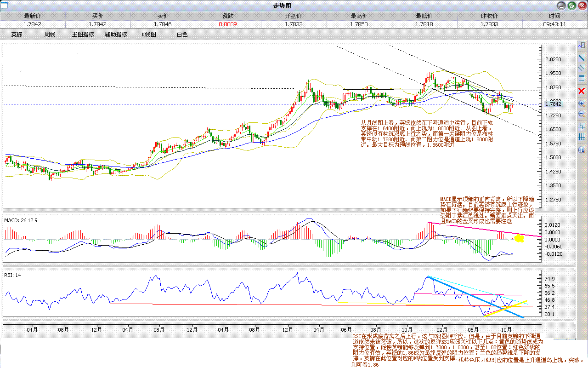Open the 辅助指标 auxiliary indicator menu
The width and height of the screenshot is (588, 368).
116,34
